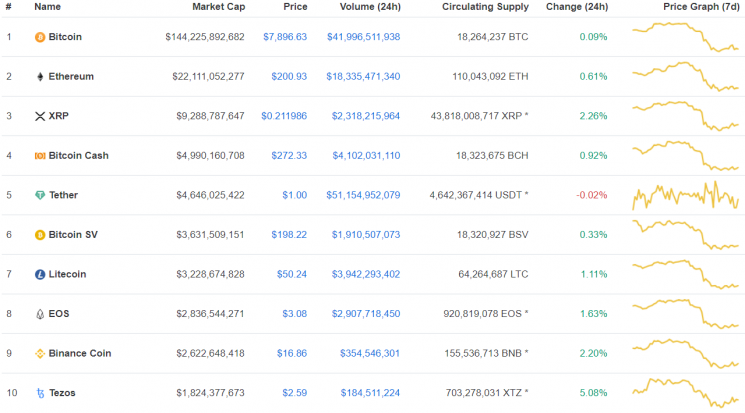Image resolution: width=745 pixels, height=413 pixels.
Task: Open the Tezos name link
Action: coord(62,393)
